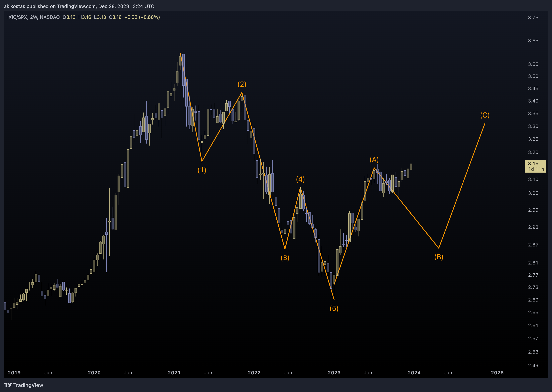The image size is (552, 392).
Task: Click the (2) wave label
Action: pyautogui.click(x=242, y=84)
